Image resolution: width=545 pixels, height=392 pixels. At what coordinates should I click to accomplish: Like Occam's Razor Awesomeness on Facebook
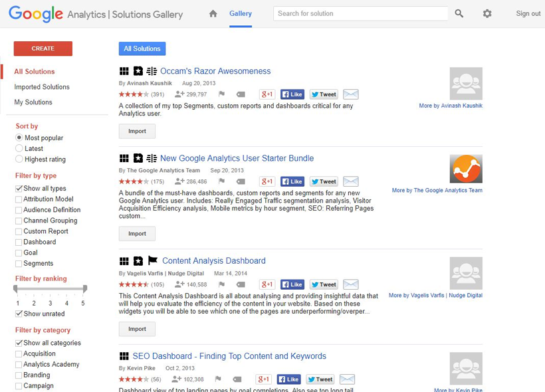[x=292, y=94]
